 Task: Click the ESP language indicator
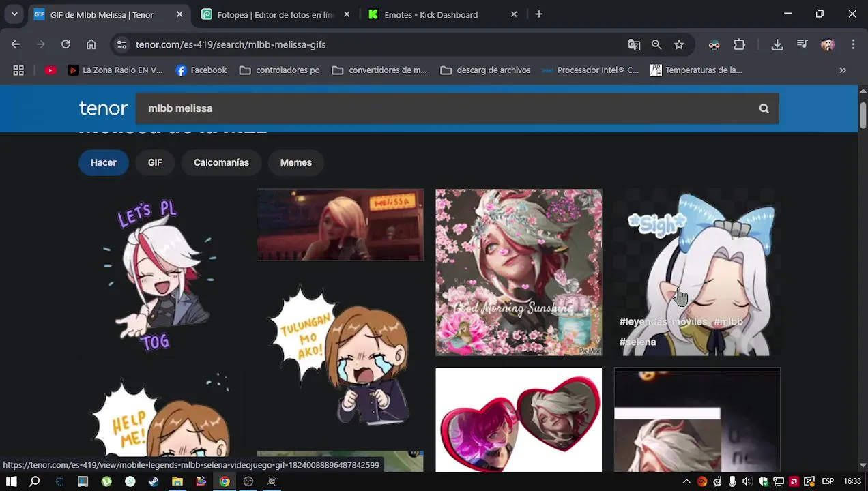[x=828, y=481]
